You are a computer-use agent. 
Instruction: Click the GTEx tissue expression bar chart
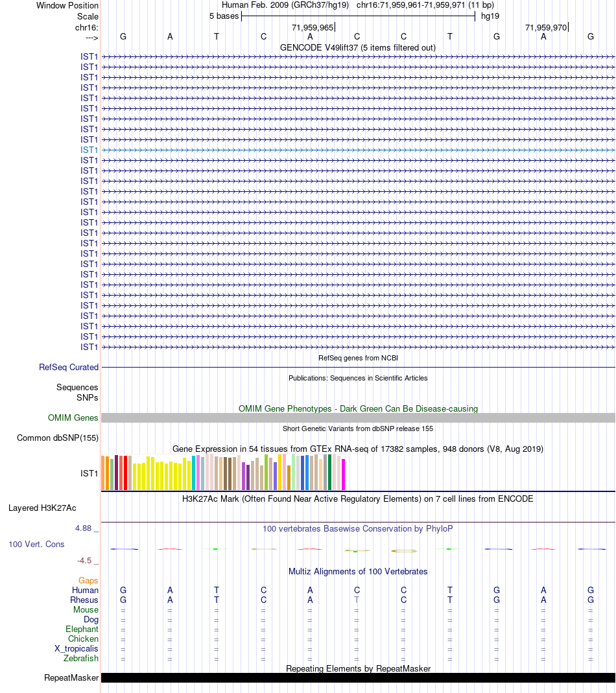[x=223, y=473]
